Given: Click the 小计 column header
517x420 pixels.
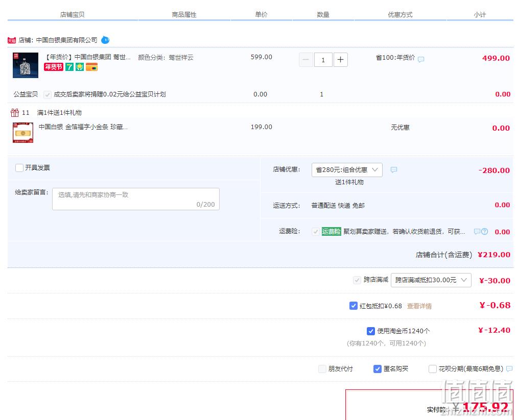Looking at the screenshot, I should 480,14.
